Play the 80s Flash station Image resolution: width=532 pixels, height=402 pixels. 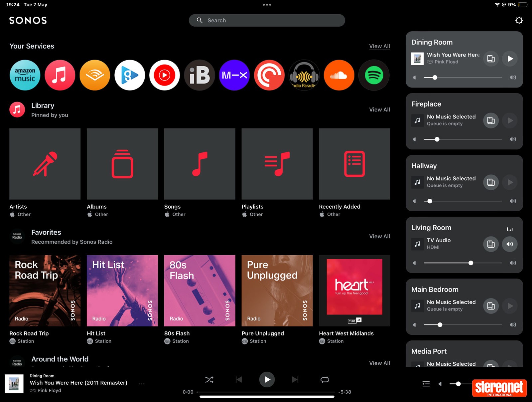pos(200,291)
